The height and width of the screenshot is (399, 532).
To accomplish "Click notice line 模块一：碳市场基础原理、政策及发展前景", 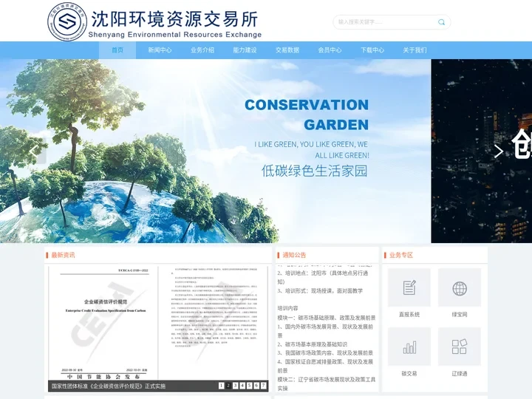I will (327, 318).
